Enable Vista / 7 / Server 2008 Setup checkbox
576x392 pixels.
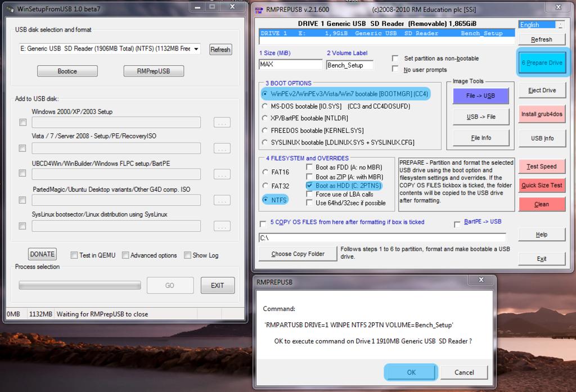[x=22, y=148]
